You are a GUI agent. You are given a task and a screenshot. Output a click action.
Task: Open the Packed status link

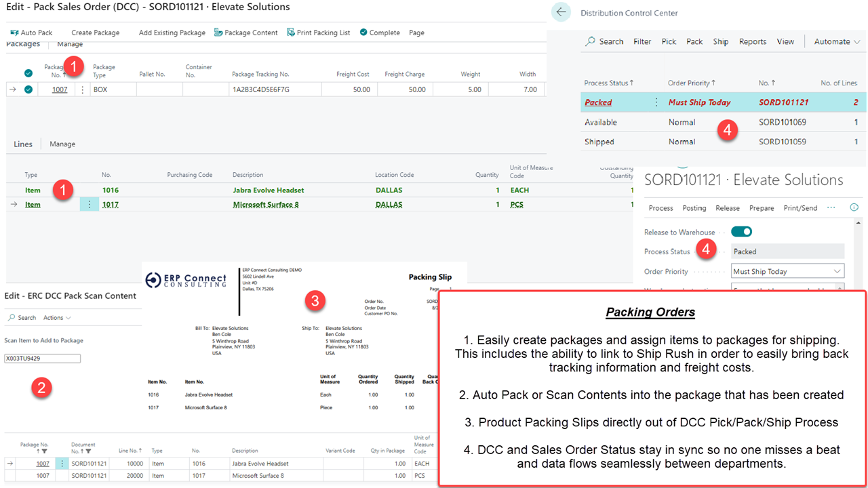click(598, 102)
